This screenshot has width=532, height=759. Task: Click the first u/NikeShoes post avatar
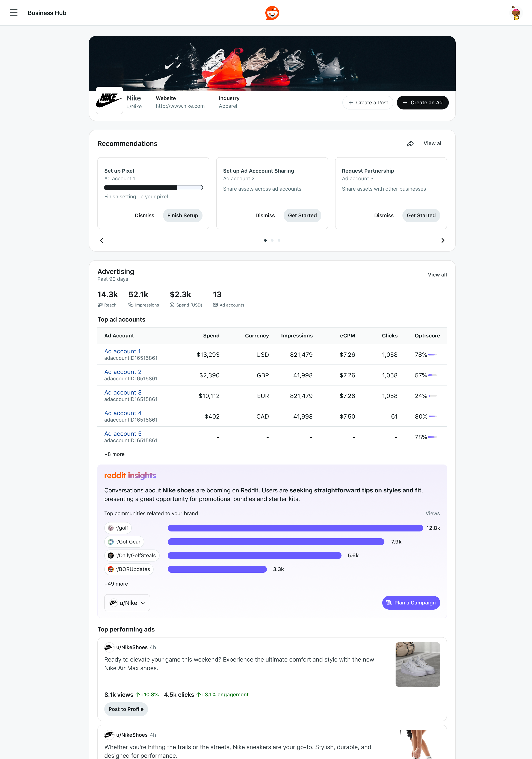click(x=109, y=647)
